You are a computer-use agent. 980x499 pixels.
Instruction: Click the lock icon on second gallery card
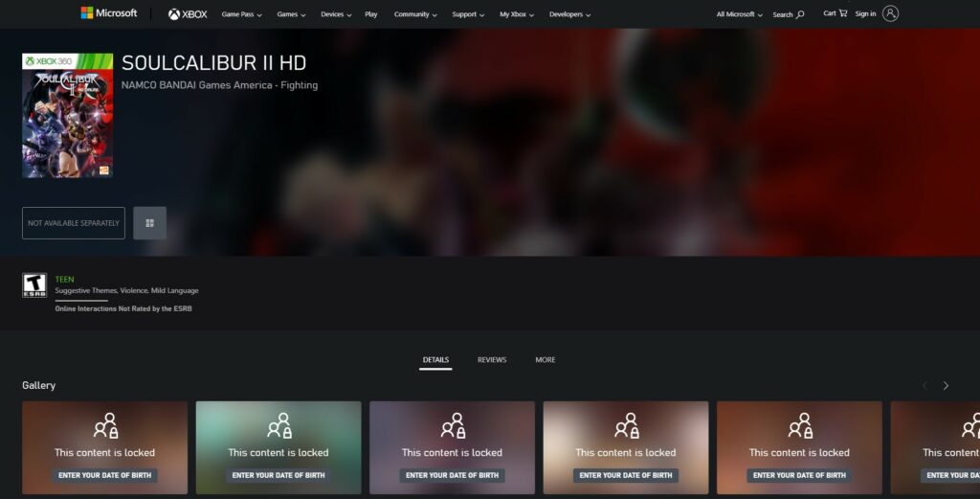[279, 426]
